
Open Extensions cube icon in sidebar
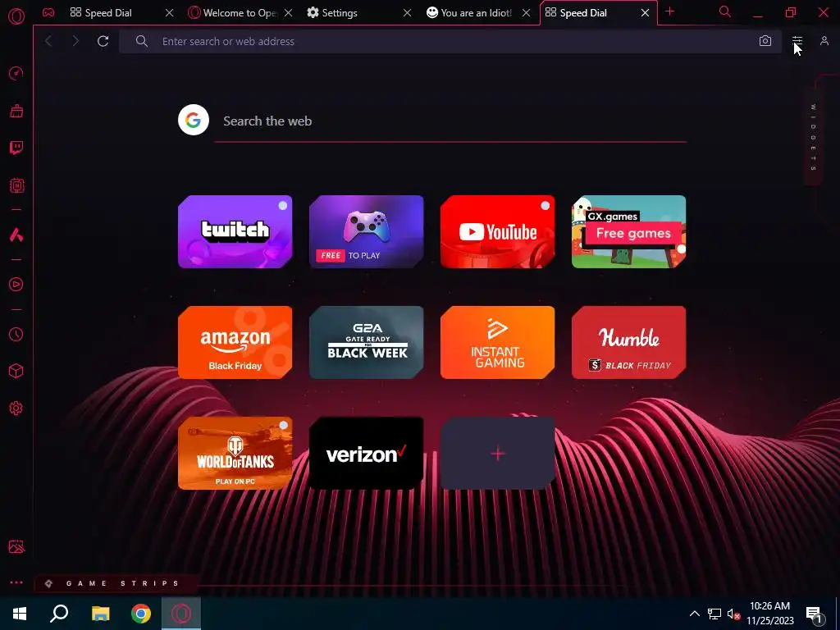point(16,372)
